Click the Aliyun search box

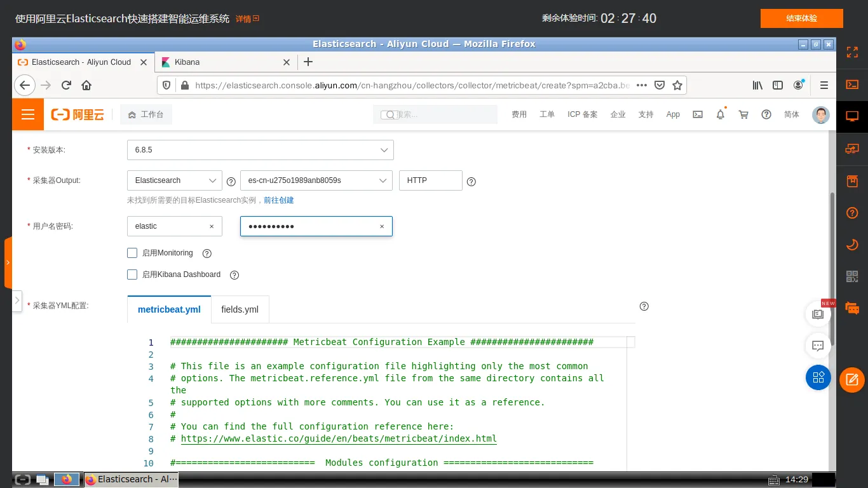[435, 114]
